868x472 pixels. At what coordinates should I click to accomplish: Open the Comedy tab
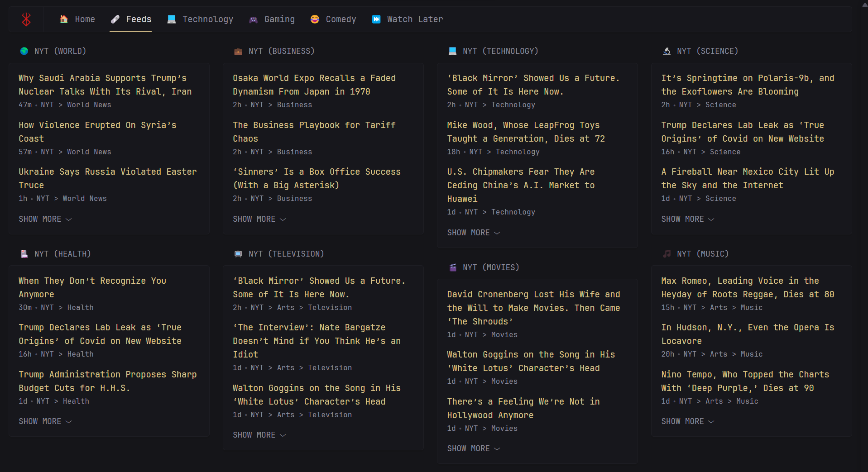pyautogui.click(x=333, y=19)
